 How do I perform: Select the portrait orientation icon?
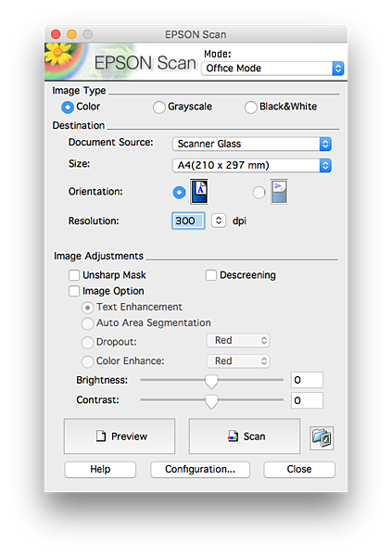(x=199, y=192)
